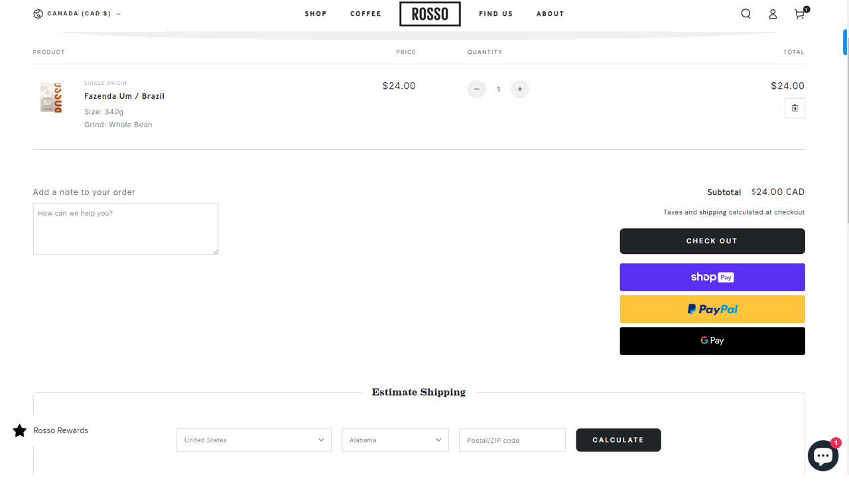
Task: Open the shopping cart icon
Action: point(800,14)
